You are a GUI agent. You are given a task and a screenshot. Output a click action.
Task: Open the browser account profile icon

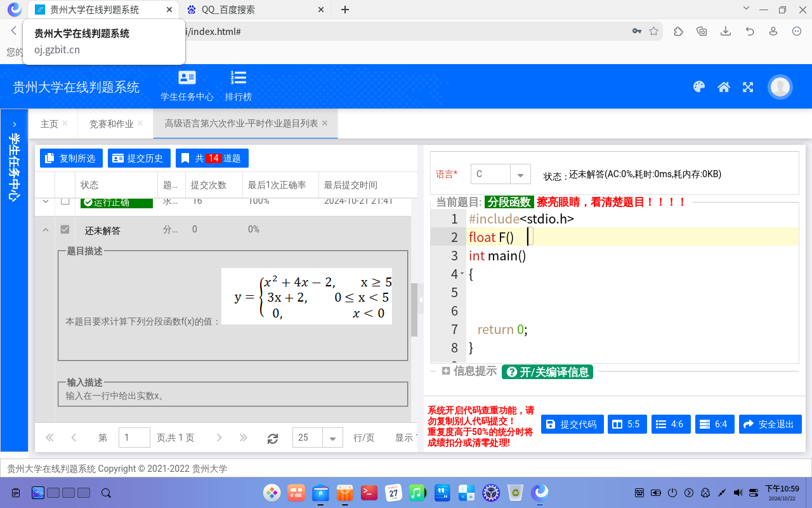773,31
